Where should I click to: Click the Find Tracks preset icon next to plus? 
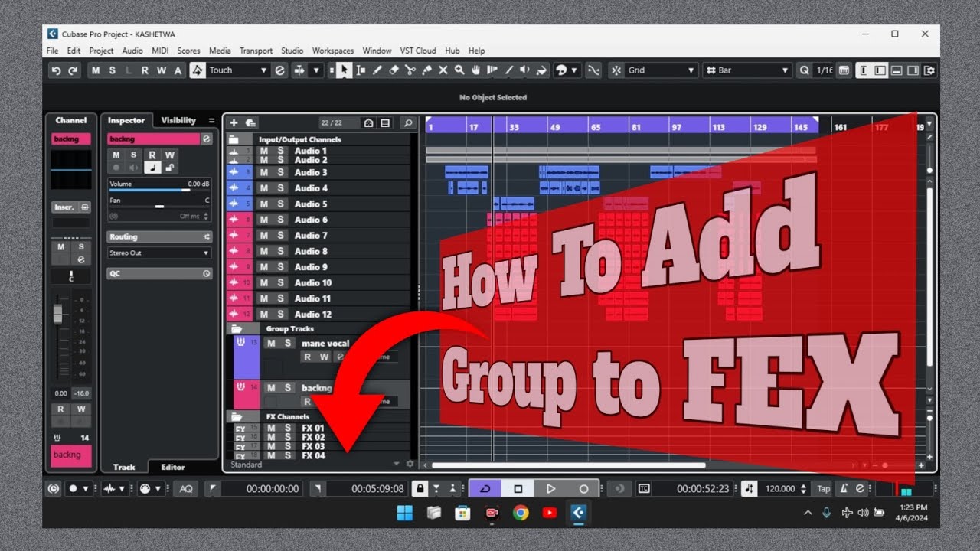(250, 122)
